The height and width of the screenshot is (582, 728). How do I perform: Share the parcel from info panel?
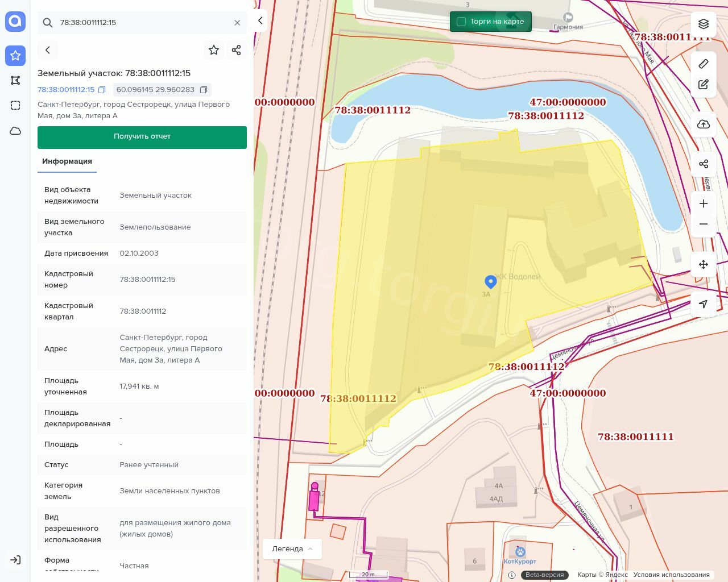click(237, 50)
